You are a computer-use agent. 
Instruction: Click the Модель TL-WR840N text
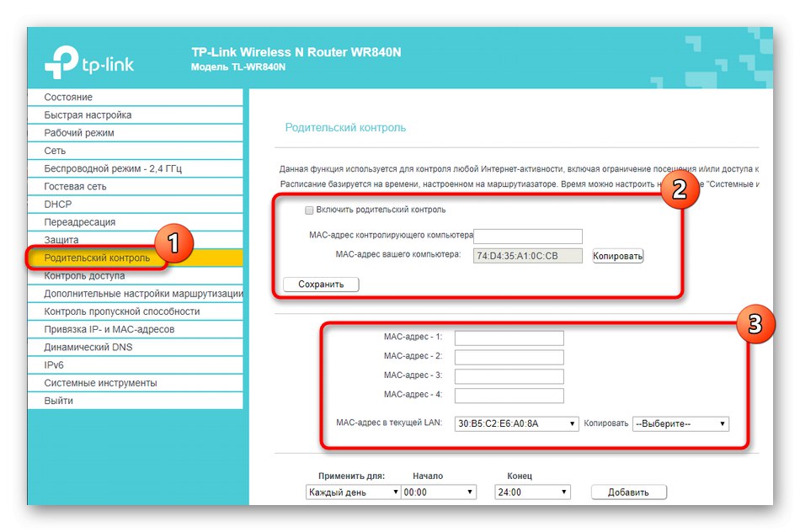coord(238,66)
